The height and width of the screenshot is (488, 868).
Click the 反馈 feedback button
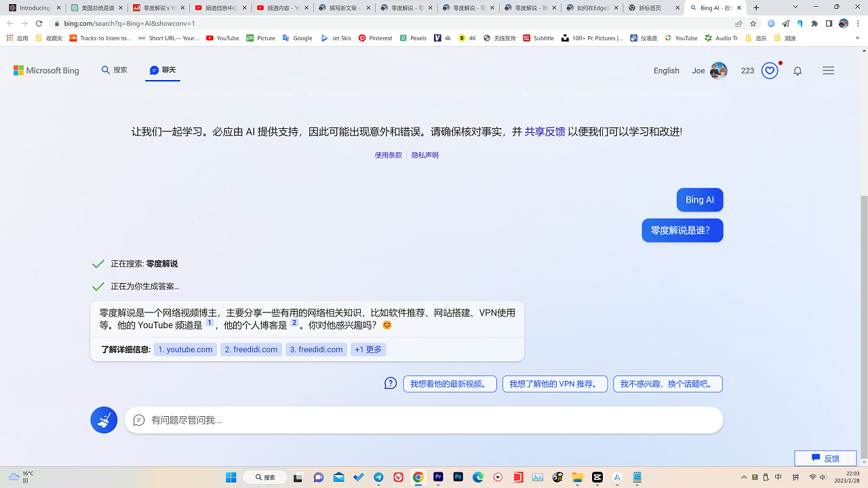tap(825, 458)
